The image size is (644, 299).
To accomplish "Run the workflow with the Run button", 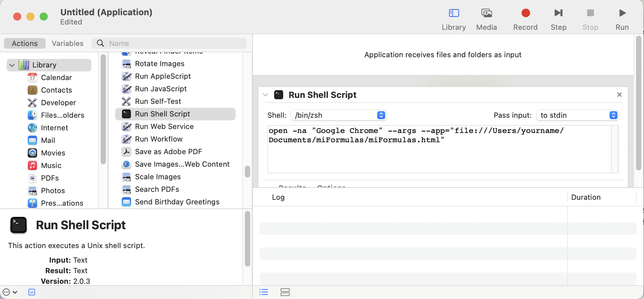I will click(622, 19).
